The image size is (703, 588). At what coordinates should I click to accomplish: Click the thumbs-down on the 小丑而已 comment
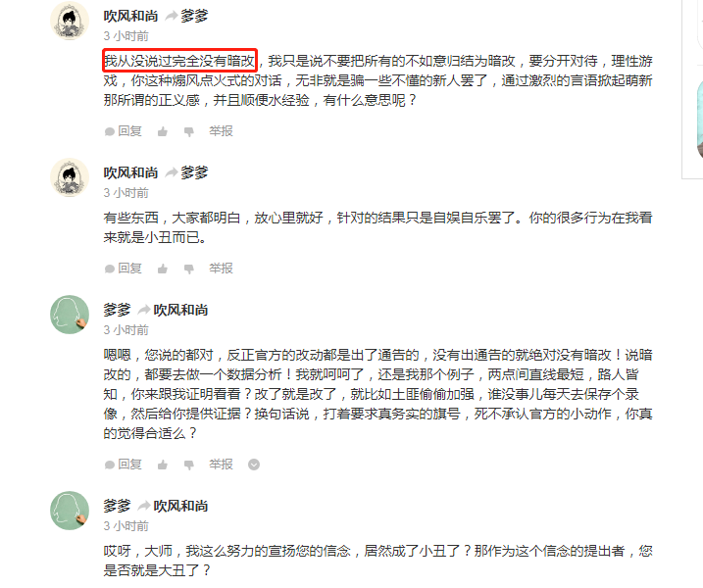click(x=189, y=269)
